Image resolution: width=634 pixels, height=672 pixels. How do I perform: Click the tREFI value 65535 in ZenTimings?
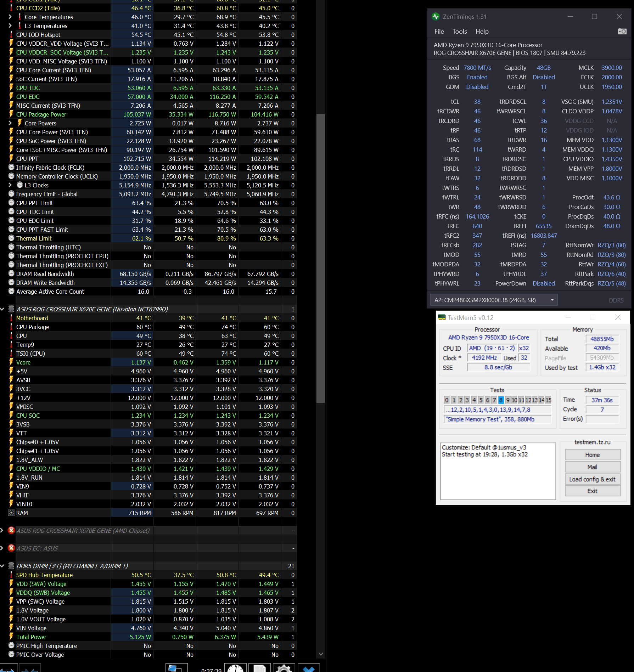pos(544,226)
